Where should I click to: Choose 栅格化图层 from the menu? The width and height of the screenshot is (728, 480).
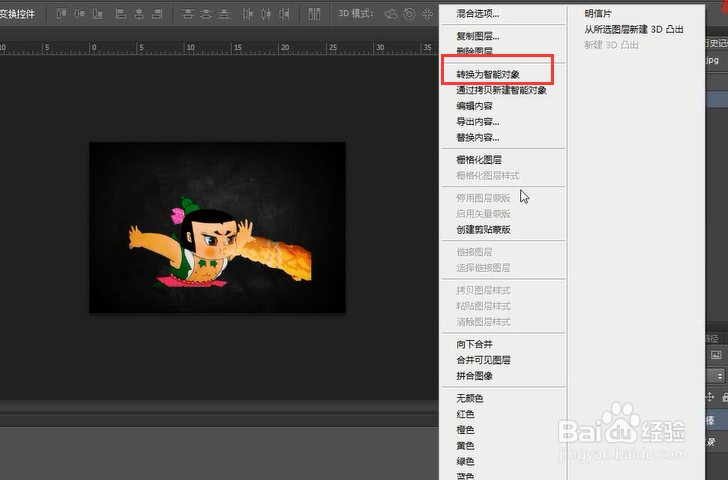(479, 160)
